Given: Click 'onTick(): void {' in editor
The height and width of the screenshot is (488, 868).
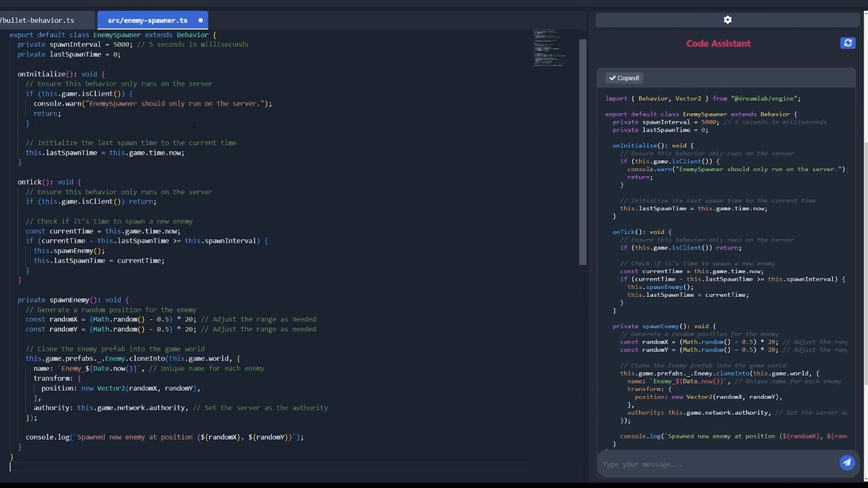Looking at the screenshot, I should (x=49, y=182).
